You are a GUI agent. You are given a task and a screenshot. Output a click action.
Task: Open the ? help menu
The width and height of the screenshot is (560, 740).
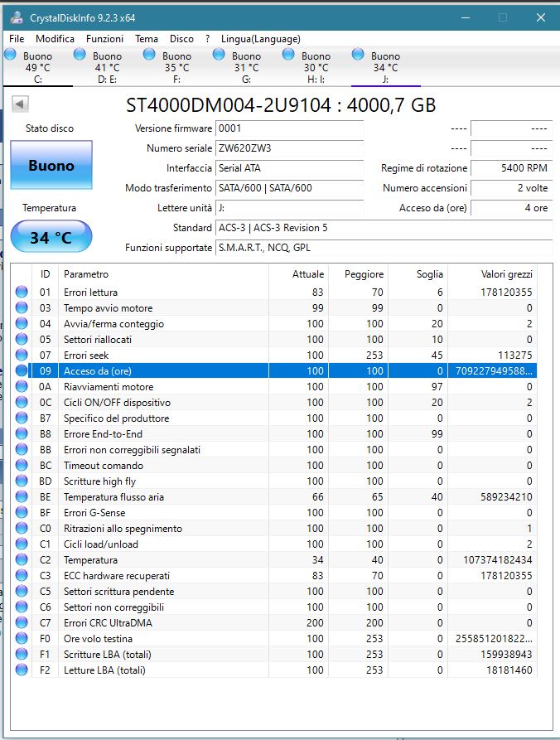point(208,39)
